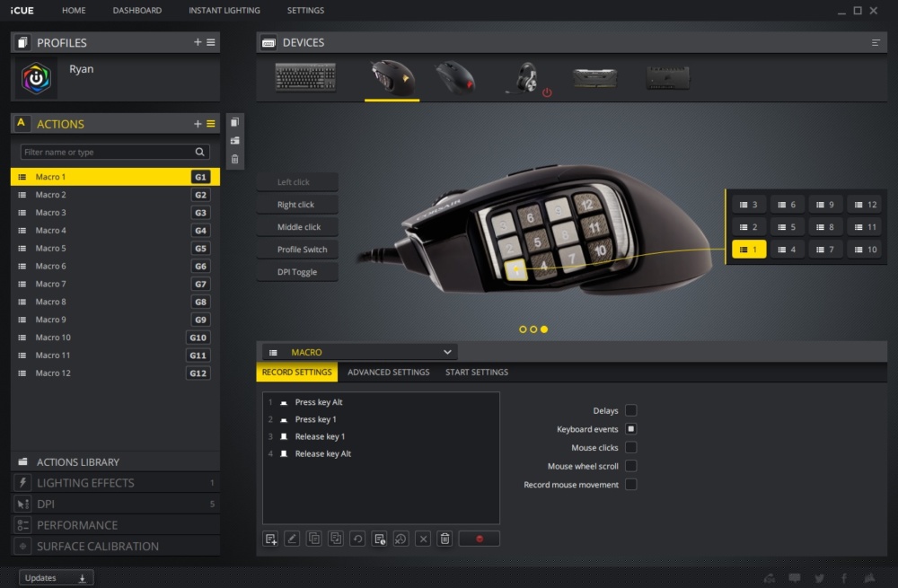Click the Middle click button assignment
The height and width of the screenshot is (588, 898).
[297, 227]
